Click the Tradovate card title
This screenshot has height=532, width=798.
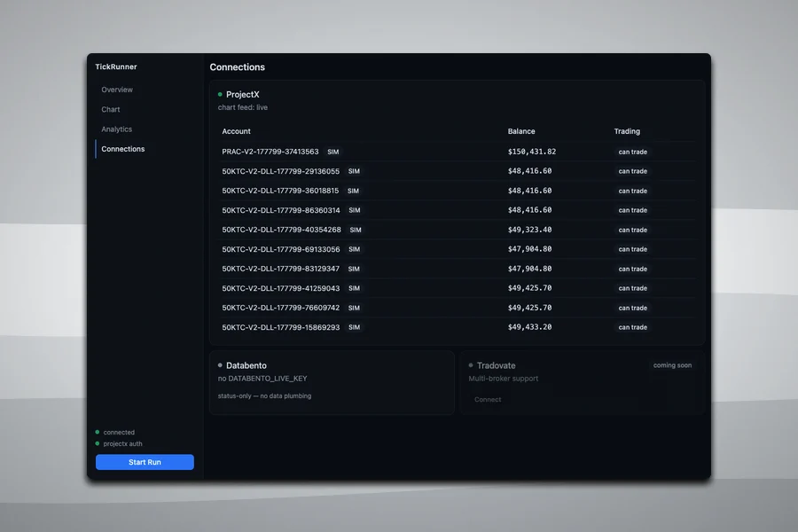[x=497, y=365]
